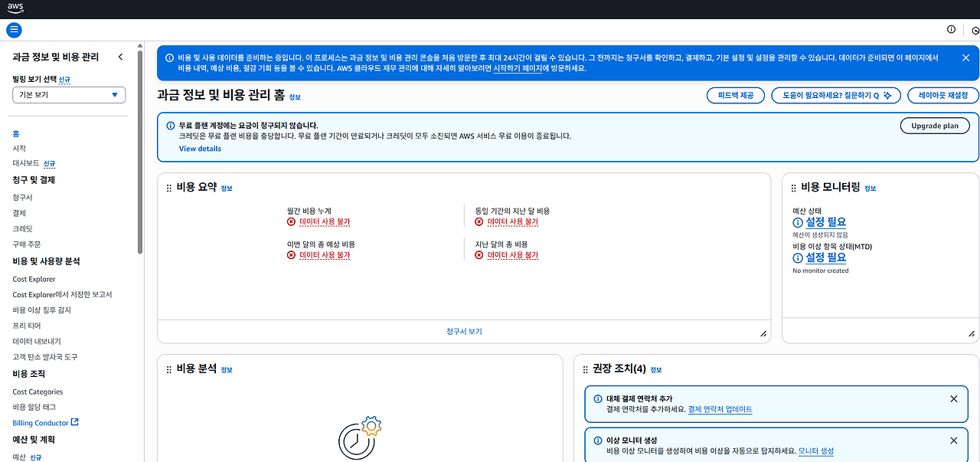Grab the drag handle of 비용 요약 widget
Screen dimensions: 980x462
click(168, 188)
